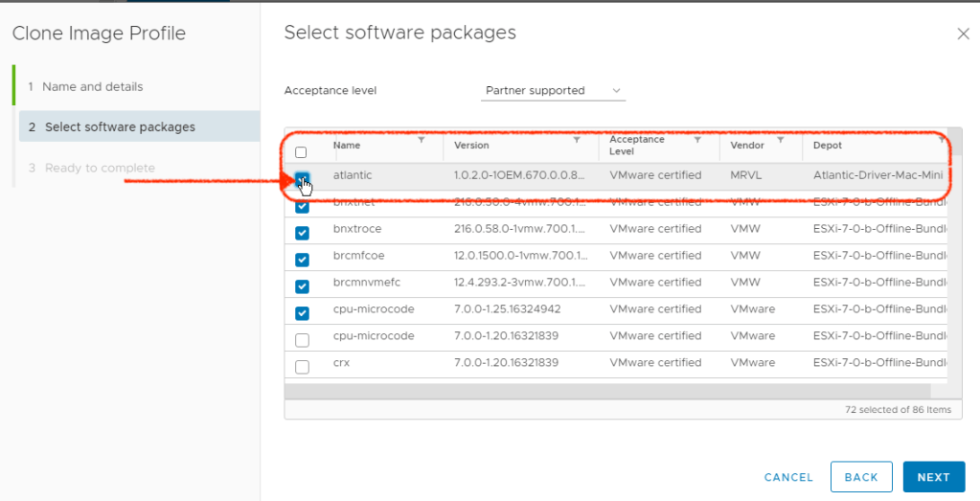980x501 pixels.
Task: Select step 2 Select software packages
Action: [120, 126]
